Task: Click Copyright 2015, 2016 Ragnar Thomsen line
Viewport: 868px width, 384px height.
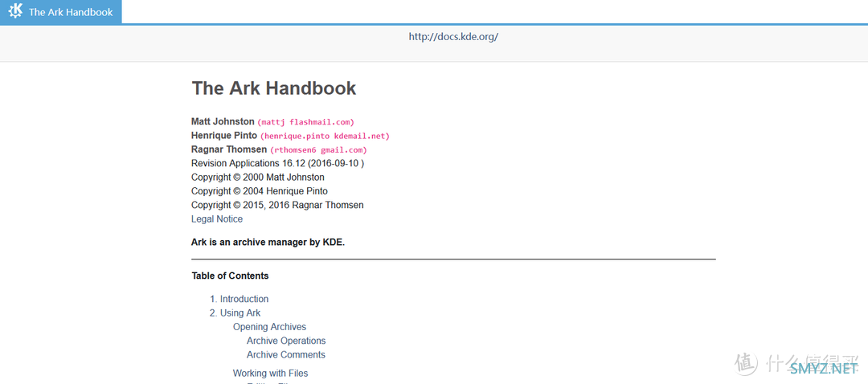Action: [x=277, y=205]
